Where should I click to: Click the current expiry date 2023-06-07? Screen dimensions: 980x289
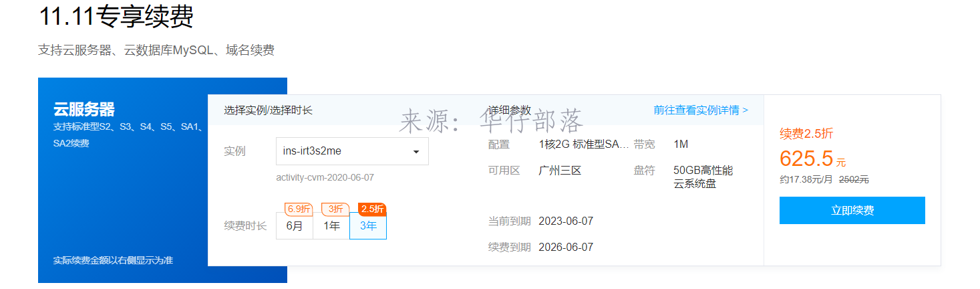point(566,221)
